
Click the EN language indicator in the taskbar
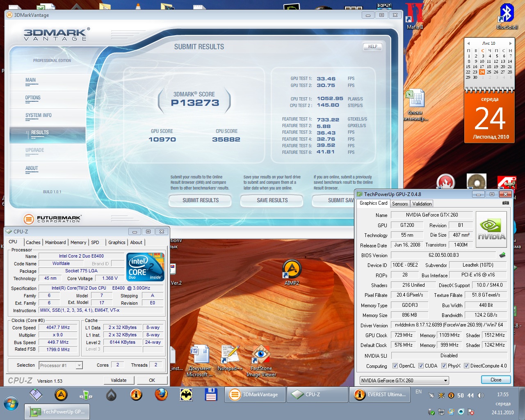click(x=418, y=392)
